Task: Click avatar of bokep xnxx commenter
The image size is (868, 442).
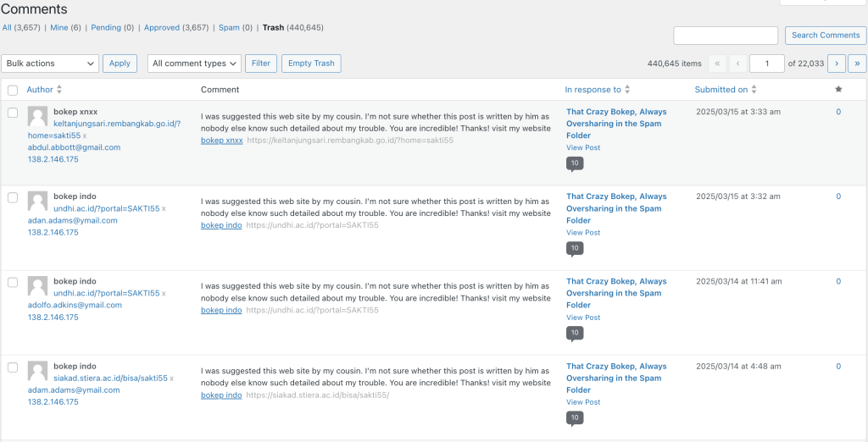Action: point(37,116)
